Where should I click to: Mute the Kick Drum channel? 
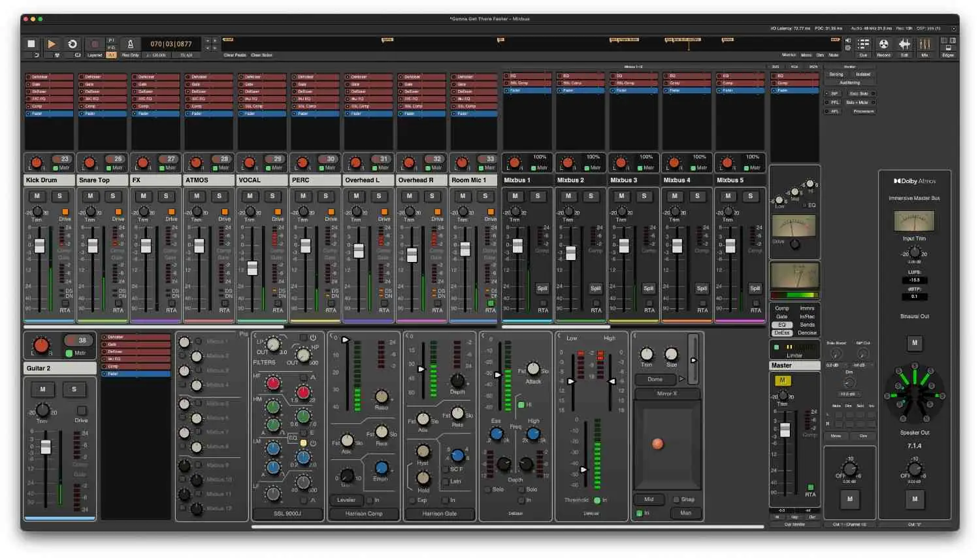[37, 196]
